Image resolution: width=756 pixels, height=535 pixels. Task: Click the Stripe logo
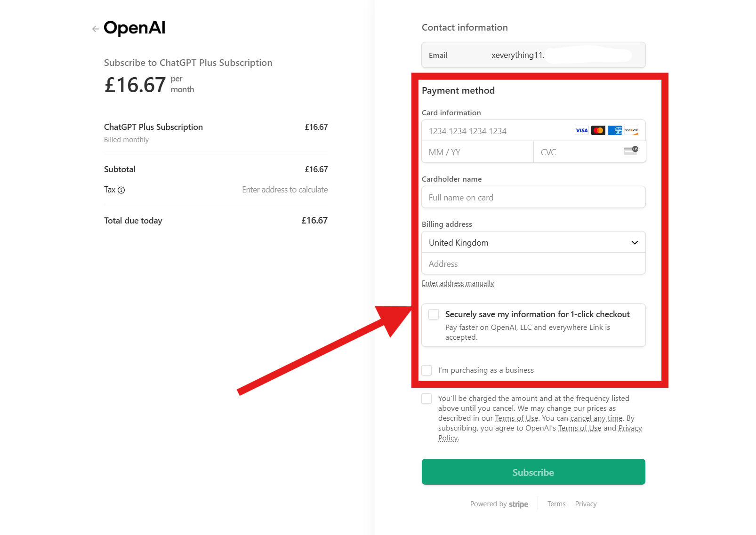click(x=518, y=504)
